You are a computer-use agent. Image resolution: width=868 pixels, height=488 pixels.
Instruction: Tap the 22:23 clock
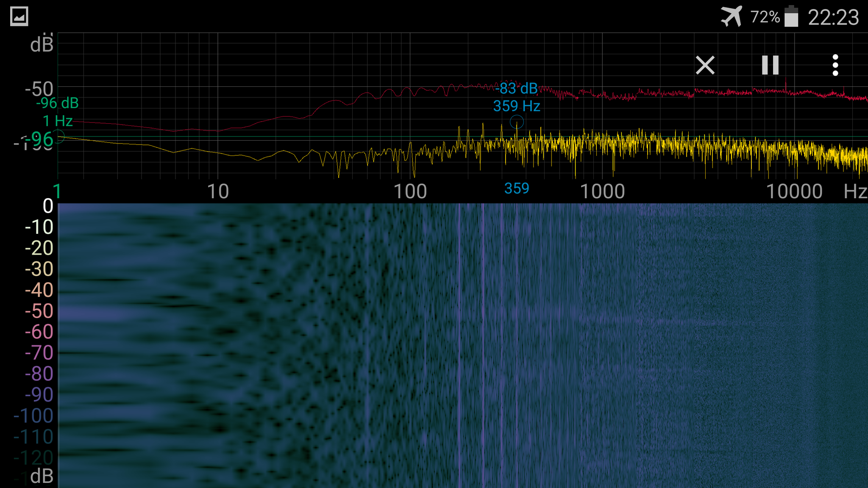tap(833, 17)
